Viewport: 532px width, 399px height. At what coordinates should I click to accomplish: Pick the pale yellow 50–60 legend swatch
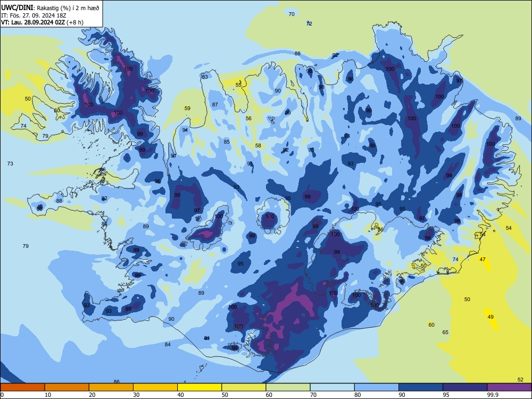244,387
